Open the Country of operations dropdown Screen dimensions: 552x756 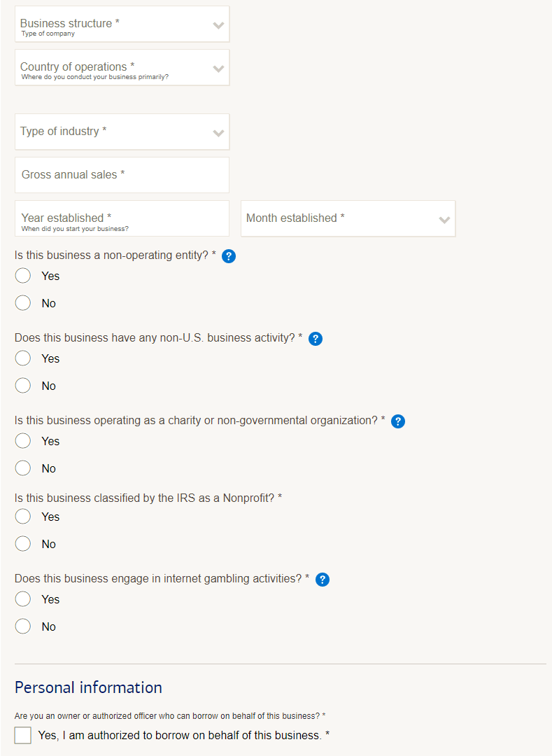[122, 68]
